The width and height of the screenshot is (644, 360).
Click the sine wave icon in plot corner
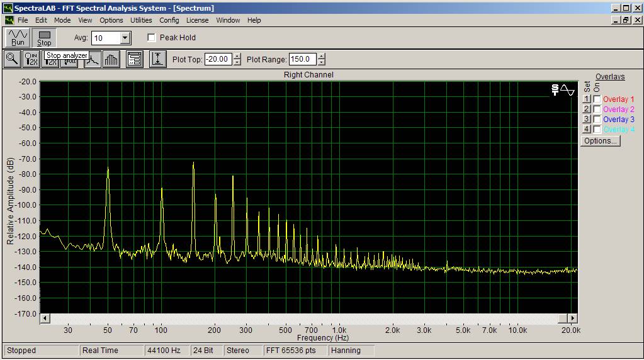click(x=568, y=90)
